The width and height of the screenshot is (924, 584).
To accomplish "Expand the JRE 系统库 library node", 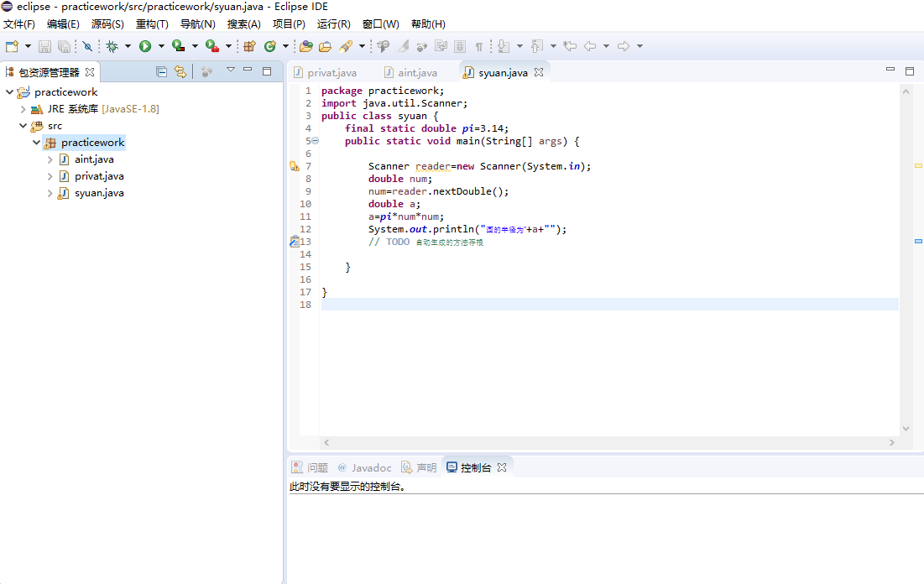I will [x=23, y=109].
